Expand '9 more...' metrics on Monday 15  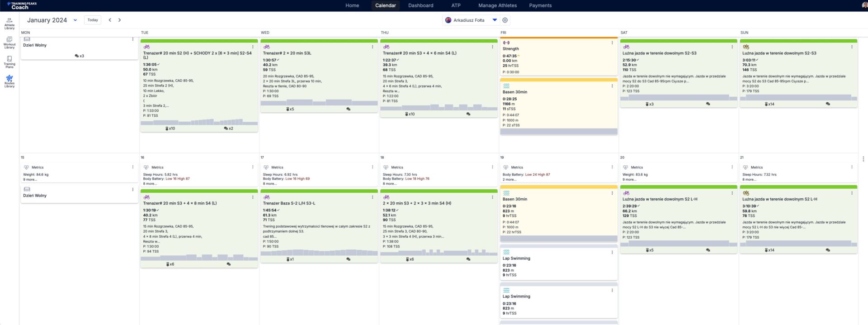click(30, 180)
